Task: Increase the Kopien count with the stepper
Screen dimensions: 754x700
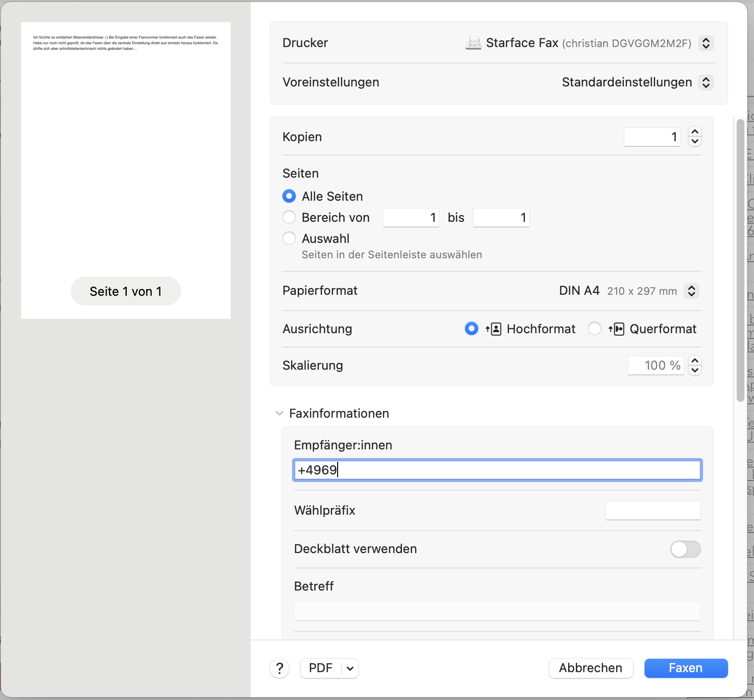Action: pos(694,132)
